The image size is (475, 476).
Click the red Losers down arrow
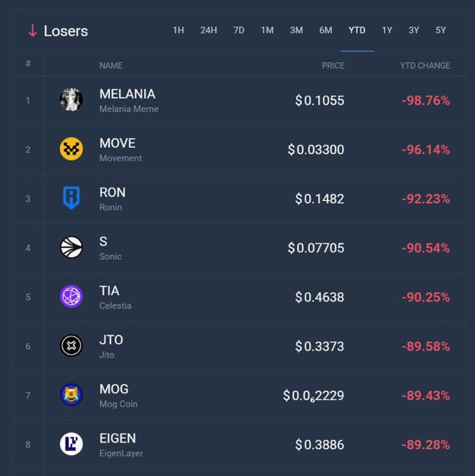coord(33,30)
